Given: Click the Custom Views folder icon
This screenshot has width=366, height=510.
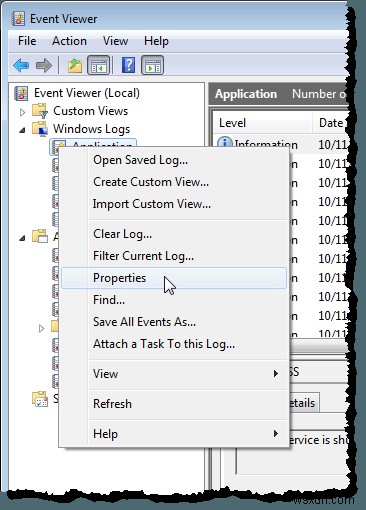Looking at the screenshot, I should 40,111.
